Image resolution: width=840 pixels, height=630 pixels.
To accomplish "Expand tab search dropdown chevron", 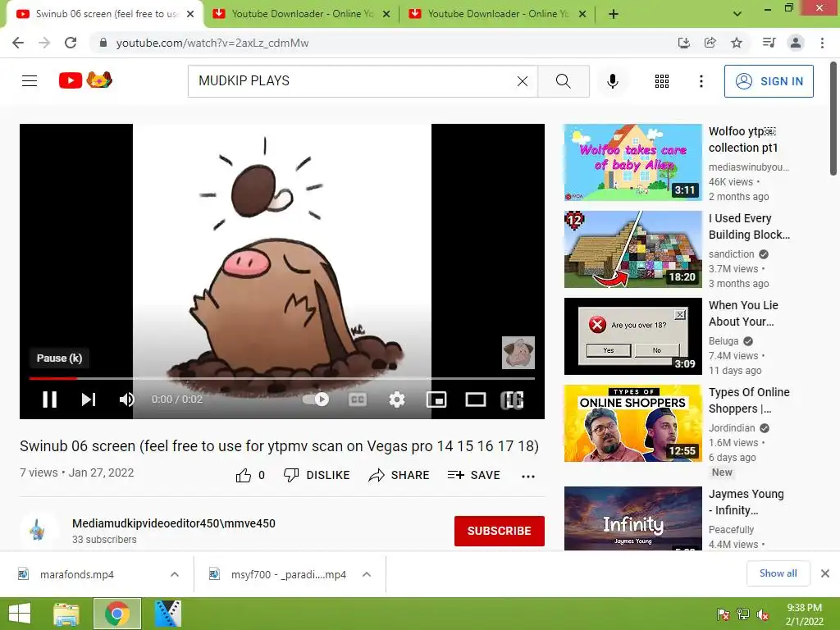I will click(737, 14).
